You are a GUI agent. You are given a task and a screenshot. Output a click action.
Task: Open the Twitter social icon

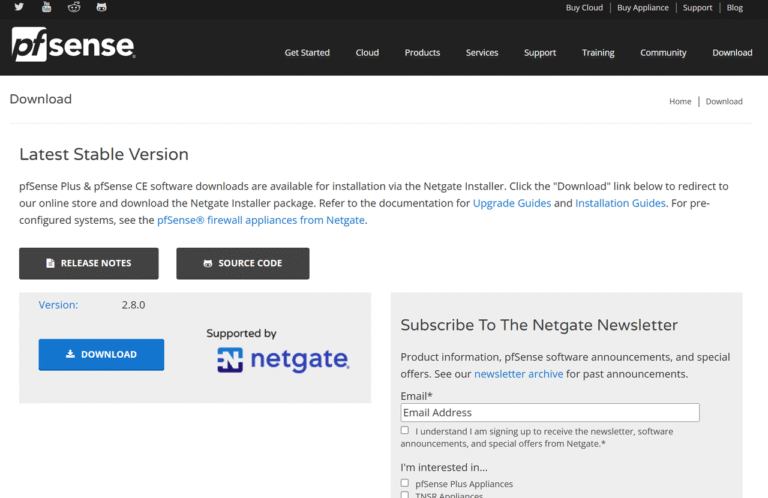click(19, 7)
